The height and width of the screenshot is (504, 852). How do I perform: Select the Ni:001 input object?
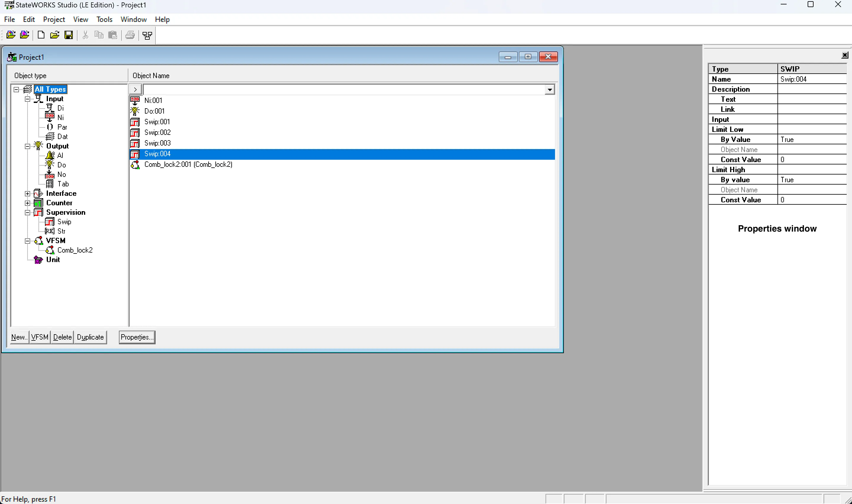click(153, 100)
